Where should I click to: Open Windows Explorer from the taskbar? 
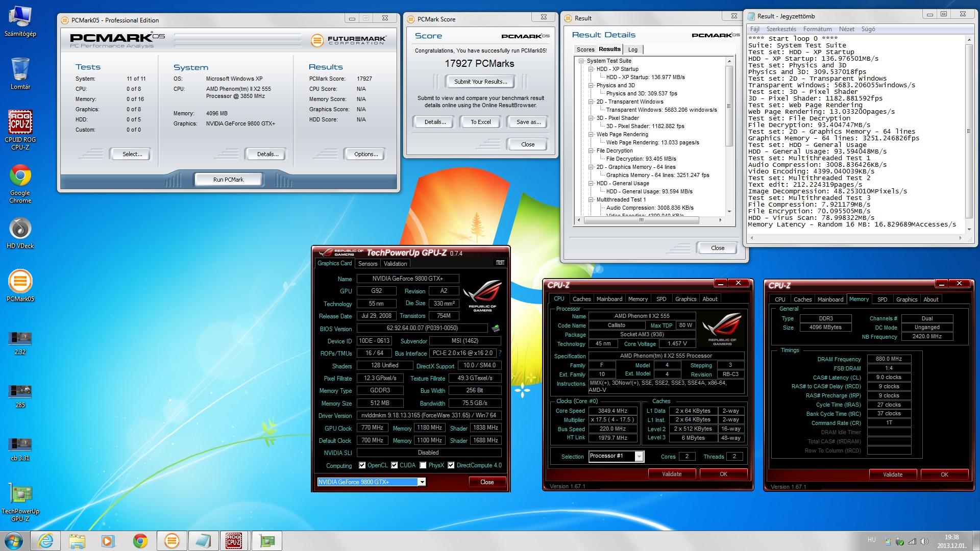(x=78, y=540)
